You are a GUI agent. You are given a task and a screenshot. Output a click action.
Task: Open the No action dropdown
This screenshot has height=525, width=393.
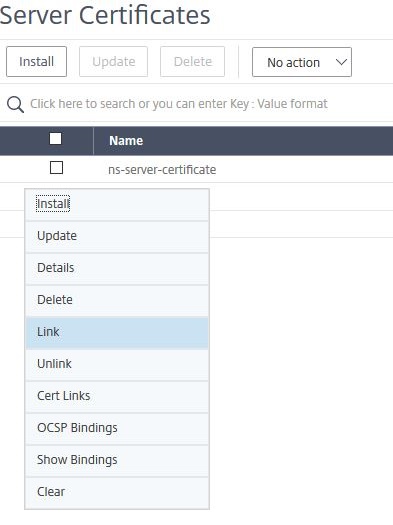302,62
